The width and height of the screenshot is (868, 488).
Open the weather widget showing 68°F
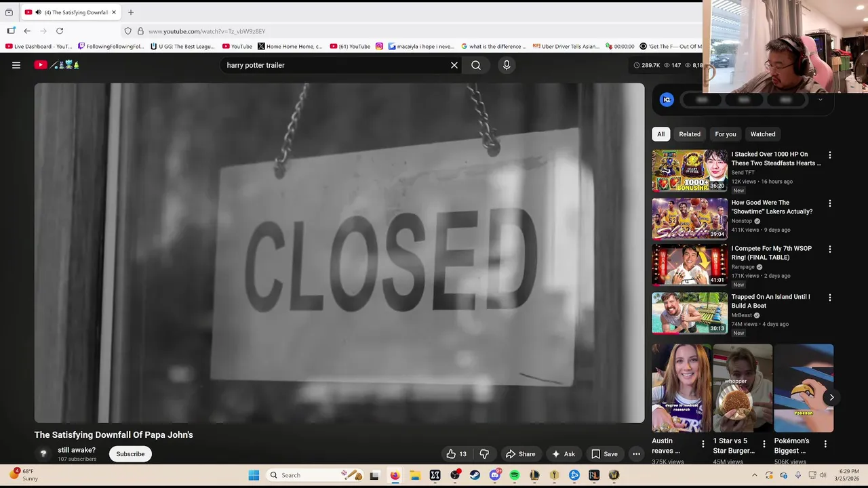tap(24, 474)
